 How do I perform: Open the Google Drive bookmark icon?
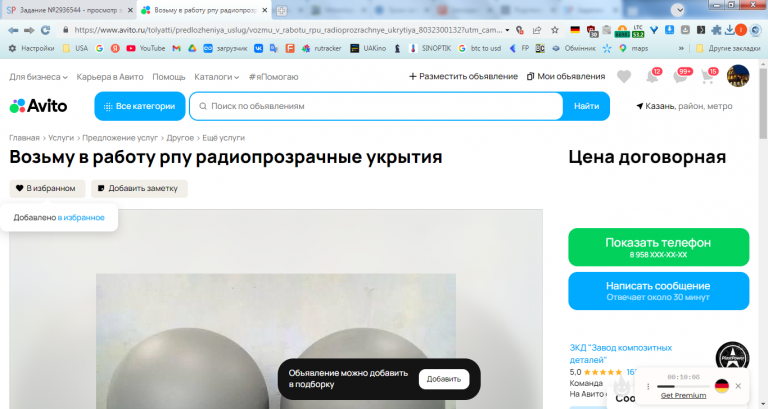(192, 48)
